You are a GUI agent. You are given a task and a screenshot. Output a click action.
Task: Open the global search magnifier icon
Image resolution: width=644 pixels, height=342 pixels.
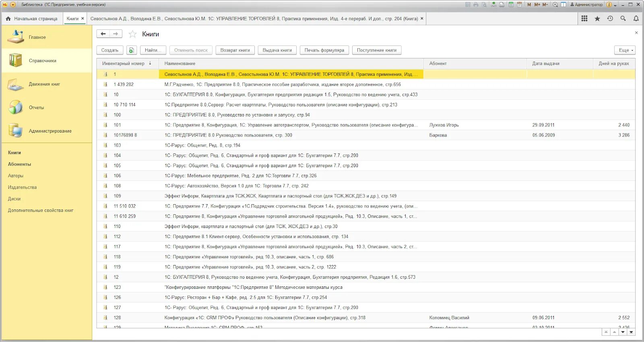click(623, 19)
